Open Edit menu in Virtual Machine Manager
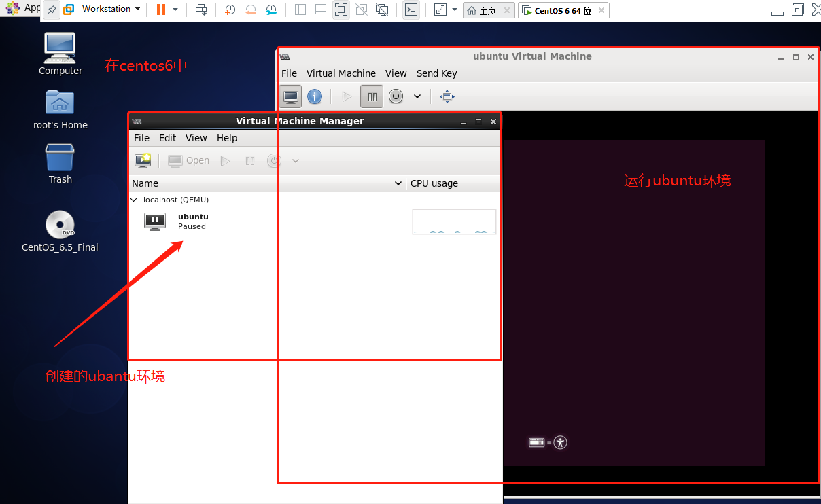 tap(167, 138)
